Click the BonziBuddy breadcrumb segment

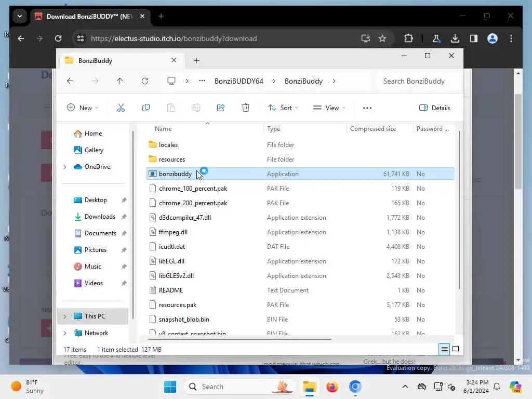(303, 81)
